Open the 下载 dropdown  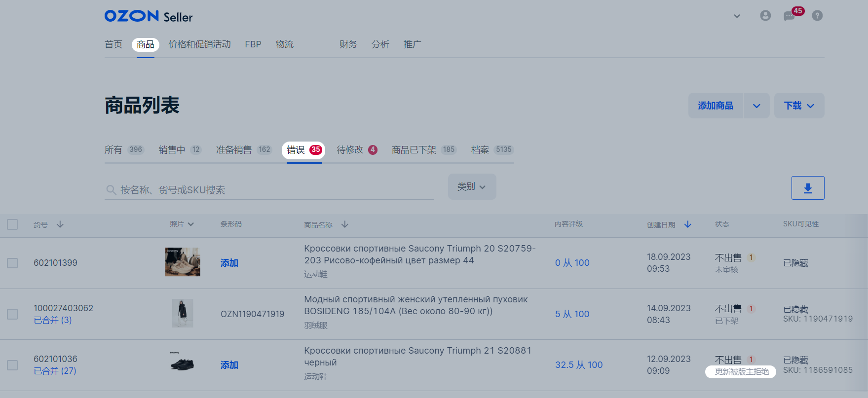tap(799, 106)
